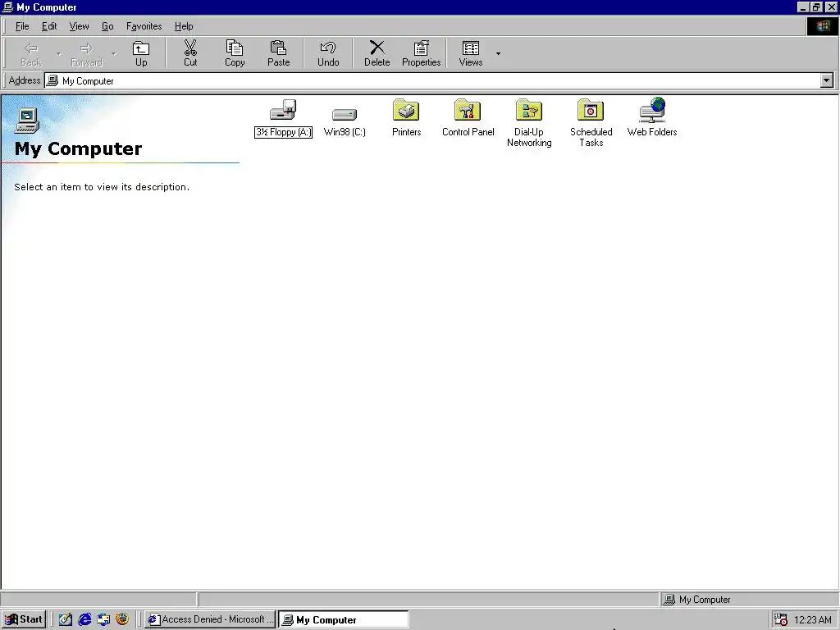Open the Edit menu

(x=49, y=26)
